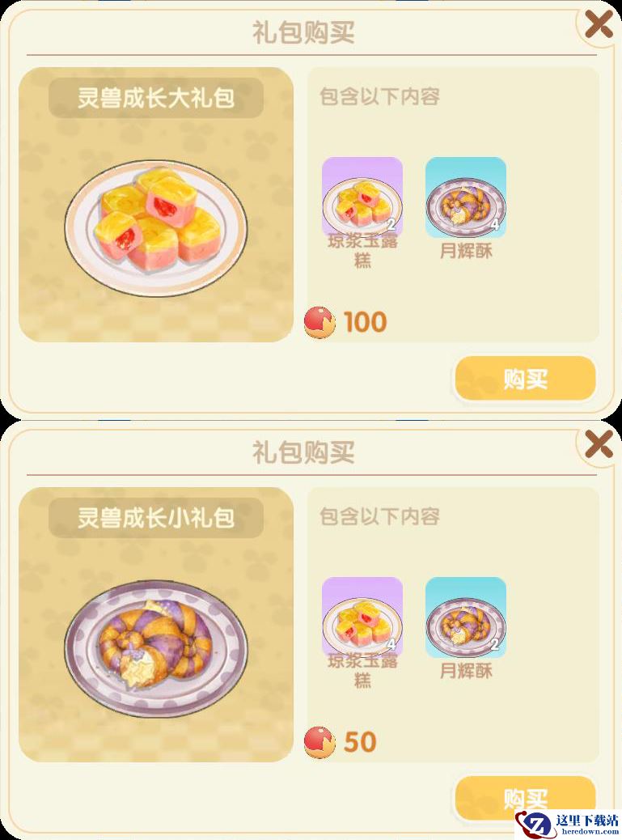Click peach currency icon beside price 50
622x840 pixels.
319,742
